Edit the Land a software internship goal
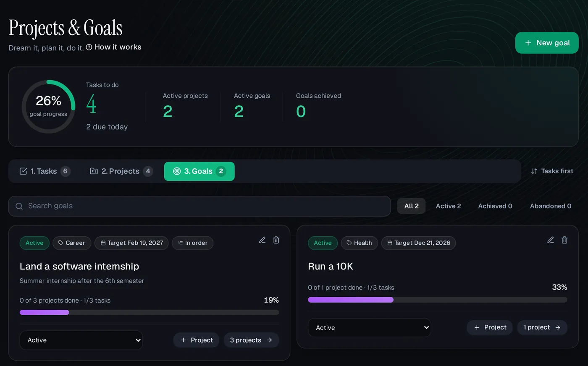Viewport: 588px width, 366px height. coord(262,240)
